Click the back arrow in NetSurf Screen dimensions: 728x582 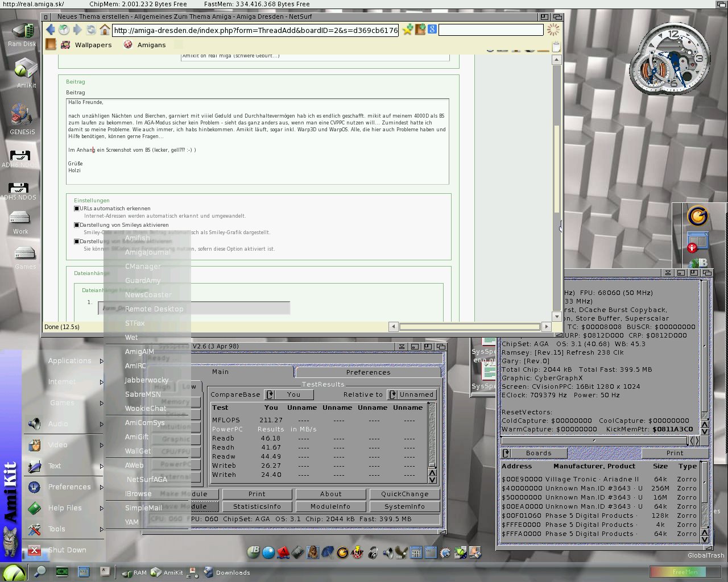coord(51,30)
